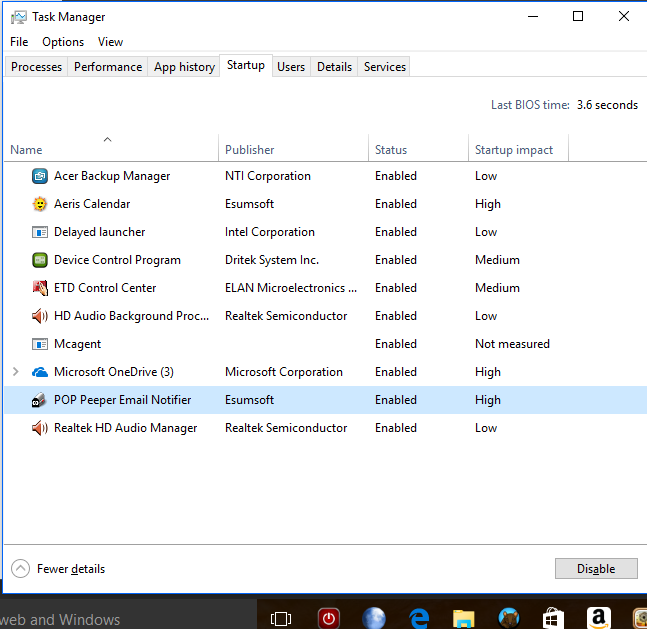Expand the Microsoft OneDrive (3) group
Screen dimensions: 647x629
(x=16, y=372)
